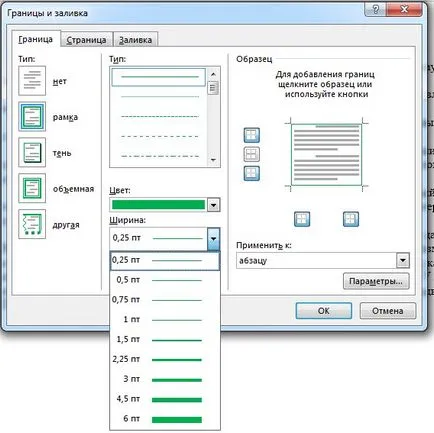Open the Цвет color dropdown arrow
This screenshot has height=433, width=434.
tap(213, 205)
